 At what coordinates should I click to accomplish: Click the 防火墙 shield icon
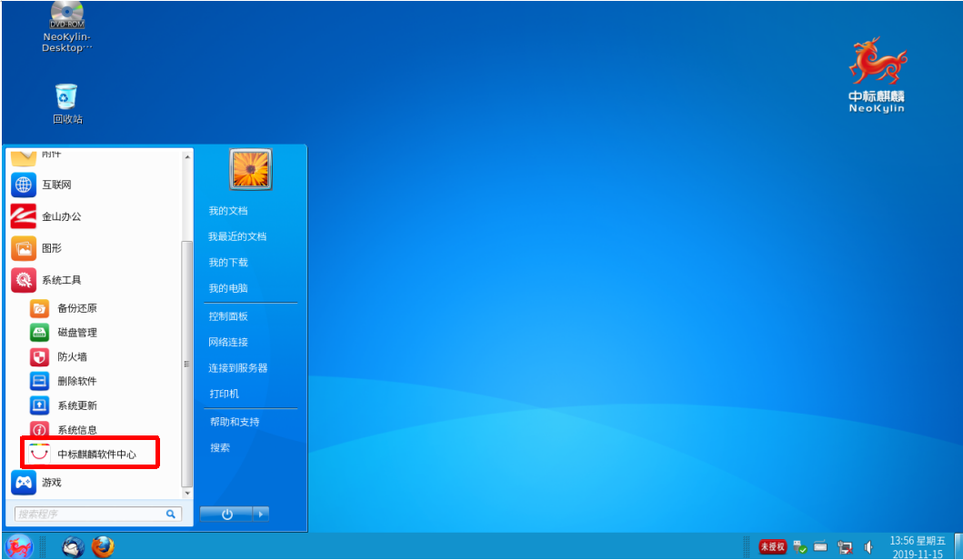pyautogui.click(x=39, y=356)
